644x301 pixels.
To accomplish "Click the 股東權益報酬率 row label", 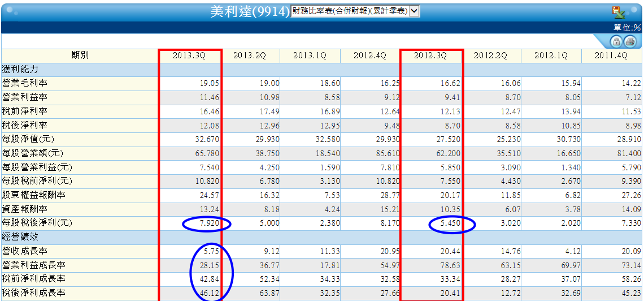I will pyautogui.click(x=33, y=195).
